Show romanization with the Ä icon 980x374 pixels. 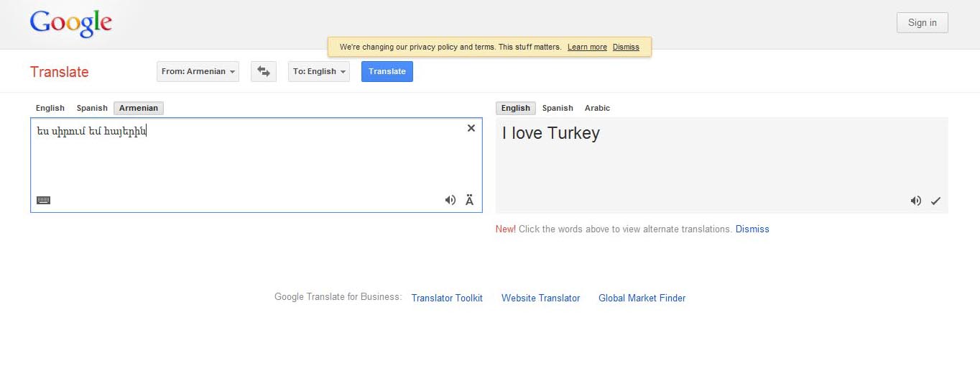click(470, 201)
